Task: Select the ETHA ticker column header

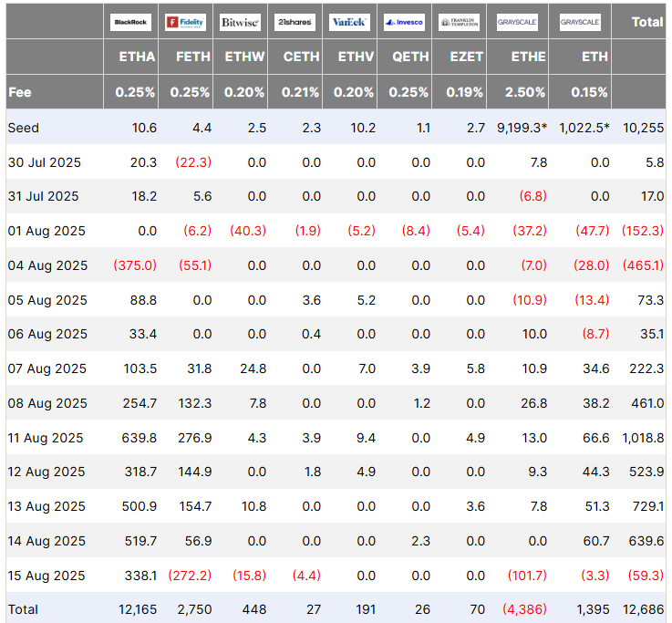Action: coord(138,57)
